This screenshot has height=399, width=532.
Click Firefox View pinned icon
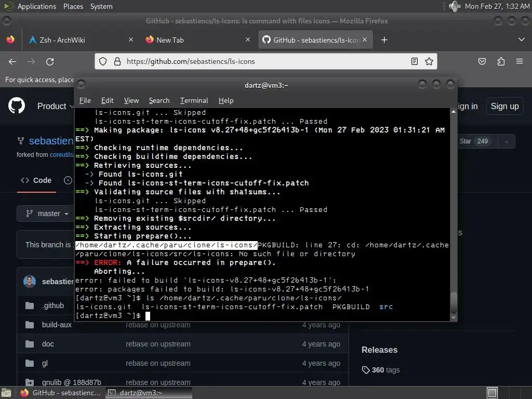click(10, 39)
